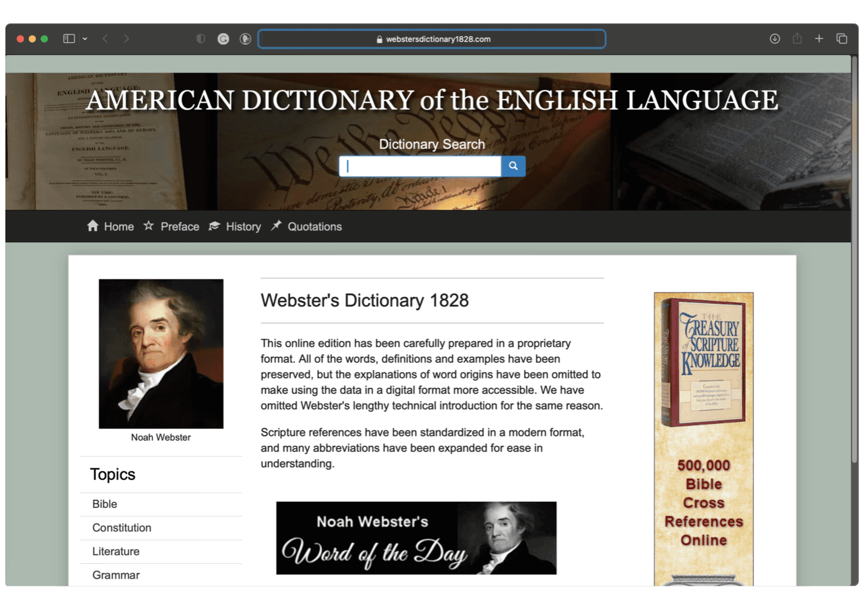
Task: Open the History nav link
Action: (243, 227)
